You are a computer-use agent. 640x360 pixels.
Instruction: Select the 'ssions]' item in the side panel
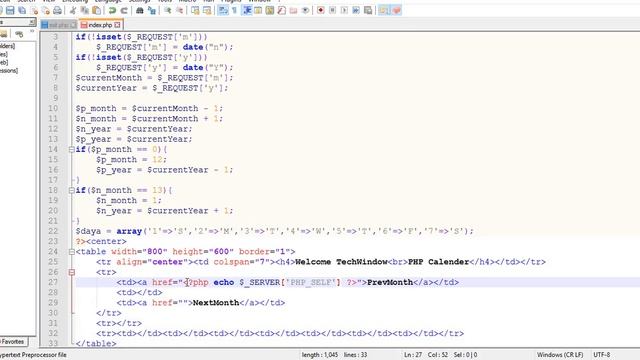click(x=9, y=71)
